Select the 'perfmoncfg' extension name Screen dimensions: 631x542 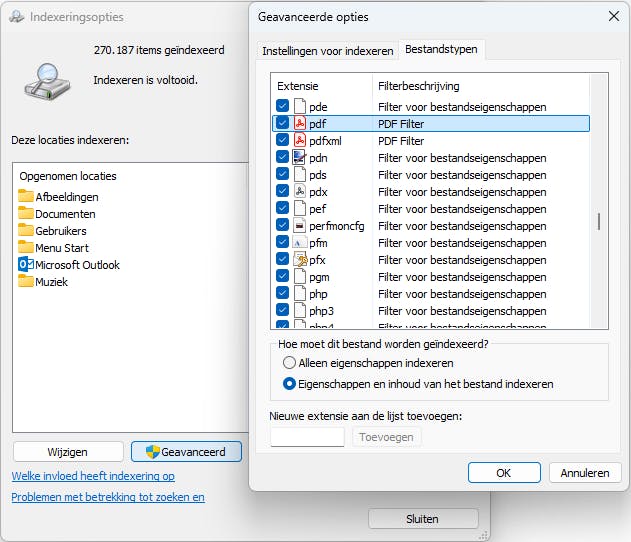pos(336,226)
